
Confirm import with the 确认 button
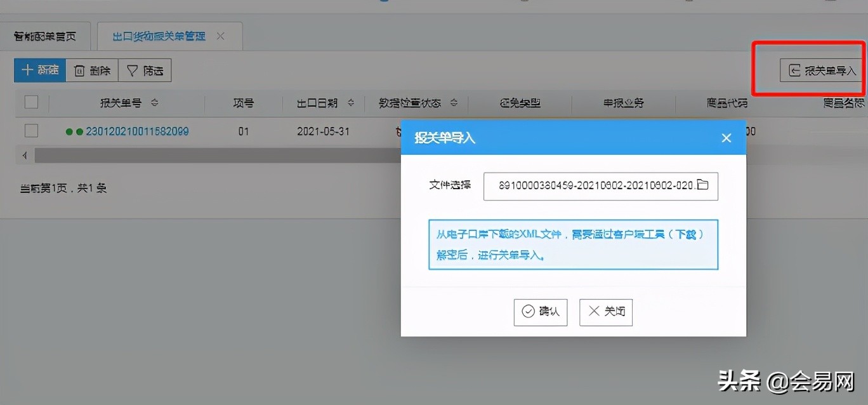(541, 312)
